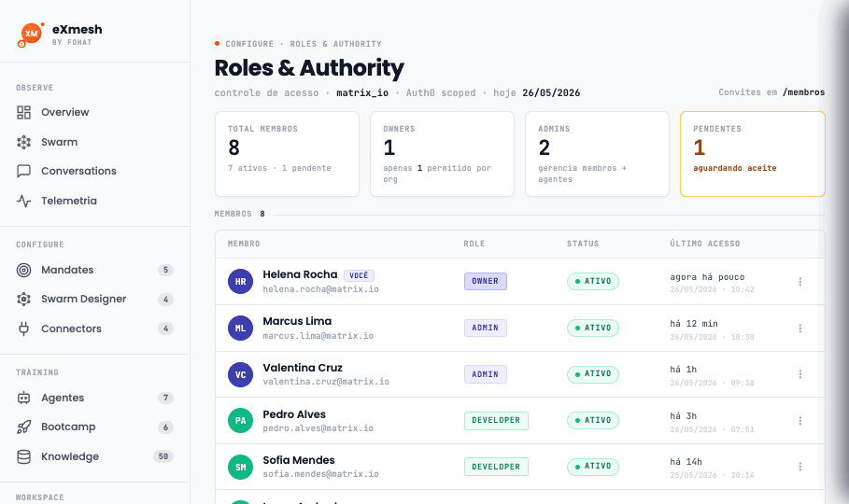Click ADMIN role badge of Valentina Cruz
The height and width of the screenshot is (504, 849).
(485, 374)
